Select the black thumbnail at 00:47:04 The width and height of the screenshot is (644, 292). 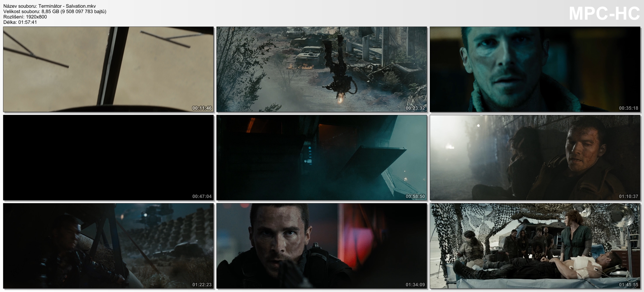coord(108,158)
